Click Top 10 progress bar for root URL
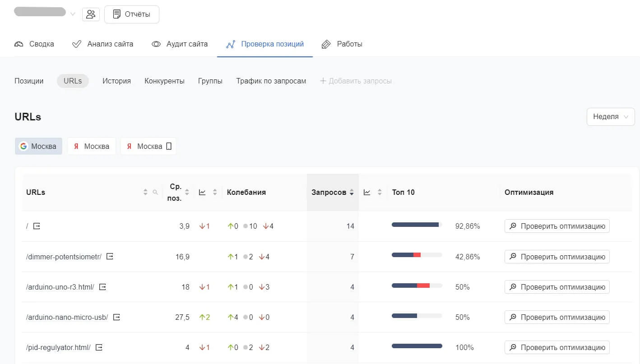The width and height of the screenshot is (640, 364). tap(417, 225)
